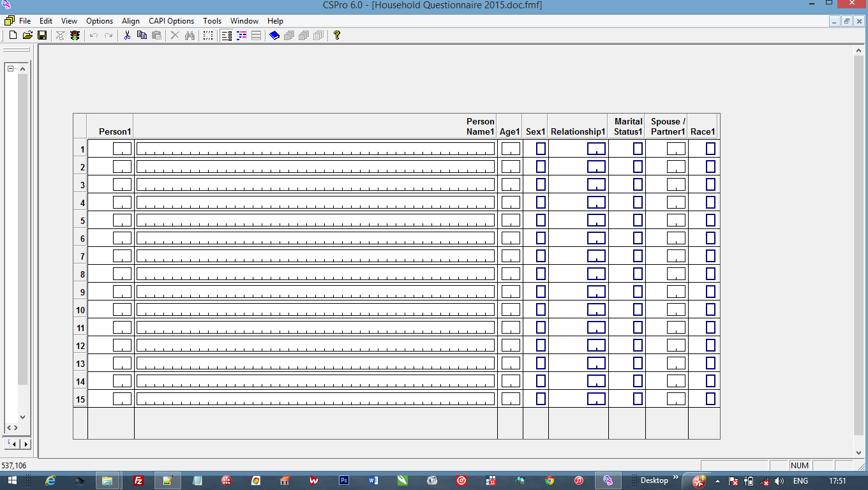Click the Sex1 column header
The image size is (868, 490).
535,126
